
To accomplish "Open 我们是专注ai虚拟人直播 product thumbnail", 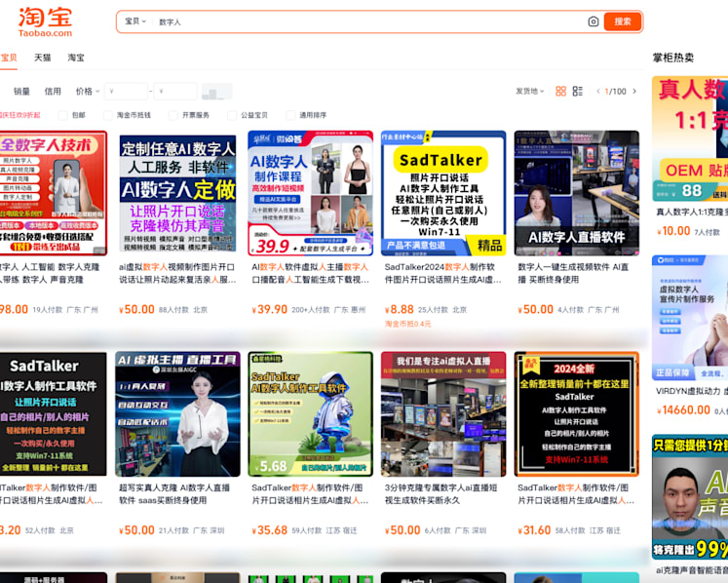I will [443, 414].
